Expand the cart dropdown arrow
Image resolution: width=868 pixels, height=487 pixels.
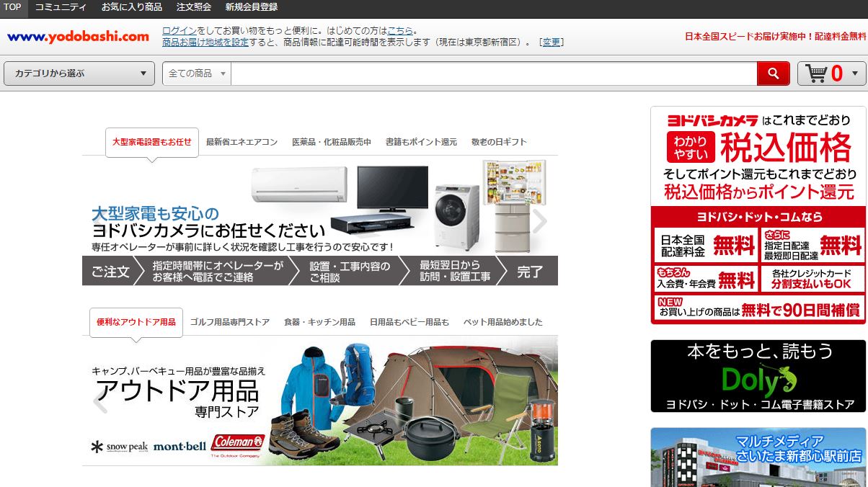[855, 73]
